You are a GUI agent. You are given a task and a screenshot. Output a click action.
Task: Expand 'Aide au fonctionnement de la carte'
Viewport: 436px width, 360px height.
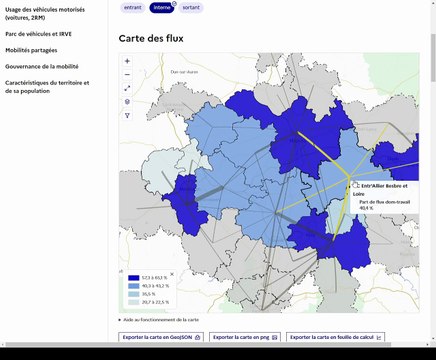[x=159, y=320]
